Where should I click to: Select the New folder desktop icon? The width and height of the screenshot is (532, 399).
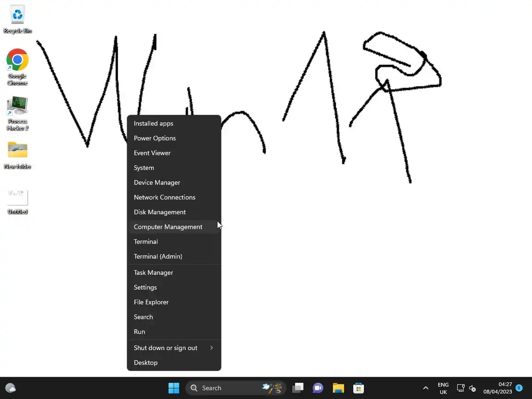coord(17,155)
